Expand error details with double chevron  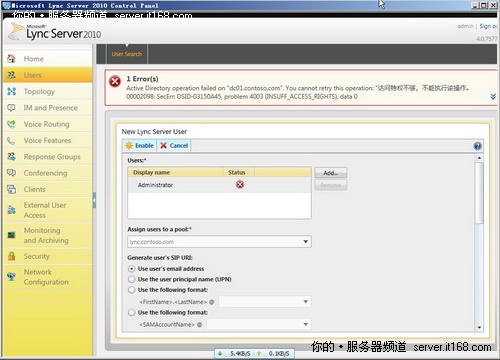pyautogui.click(x=493, y=96)
